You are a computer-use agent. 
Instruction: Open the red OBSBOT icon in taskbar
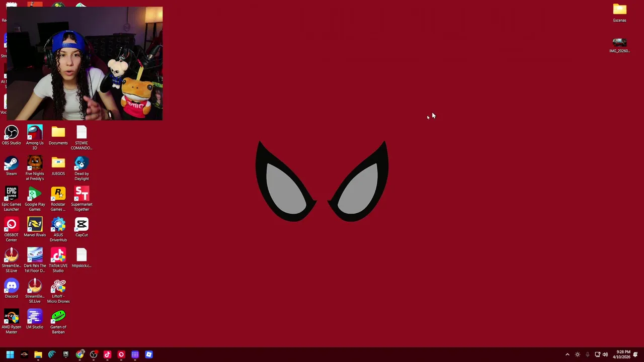coord(121,354)
